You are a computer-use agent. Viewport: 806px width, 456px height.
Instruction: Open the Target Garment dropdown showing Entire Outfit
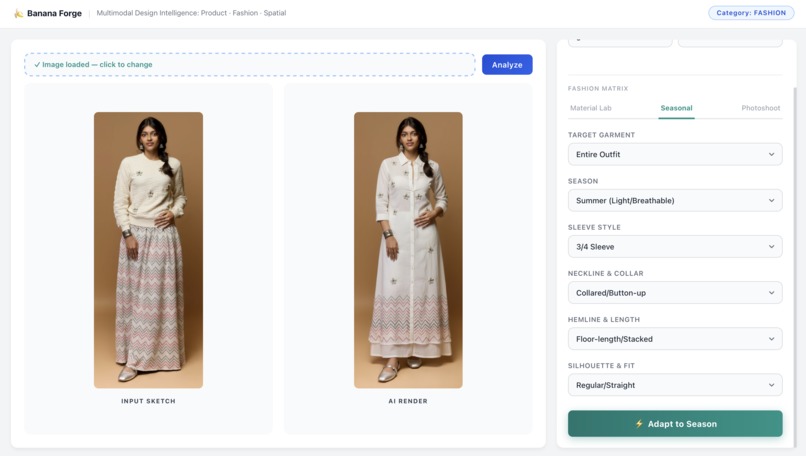click(675, 154)
